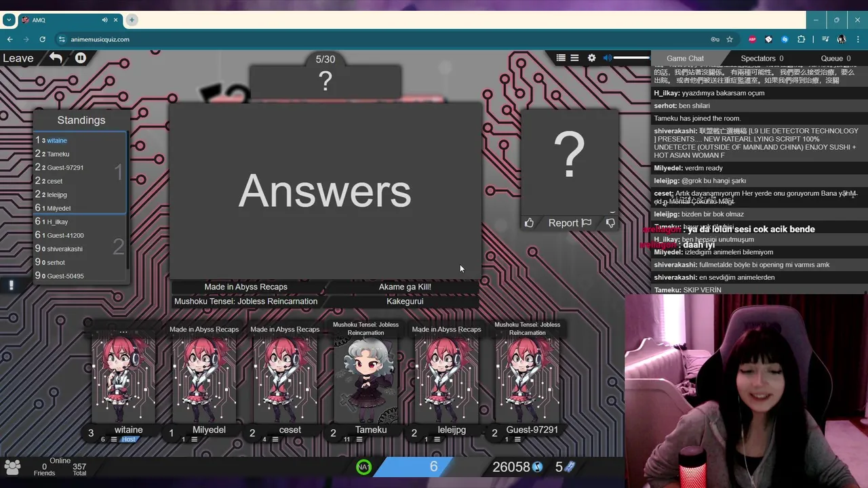Open witaine's player list menu icon

(113, 439)
